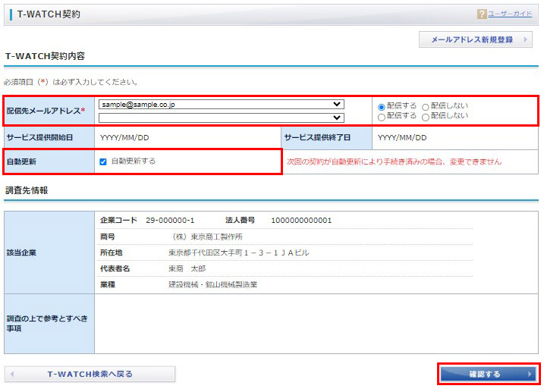Image resolution: width=544 pixels, height=392 pixels.
Task: Open the sample@sample.co.jp email dropdown
Action: [221, 105]
